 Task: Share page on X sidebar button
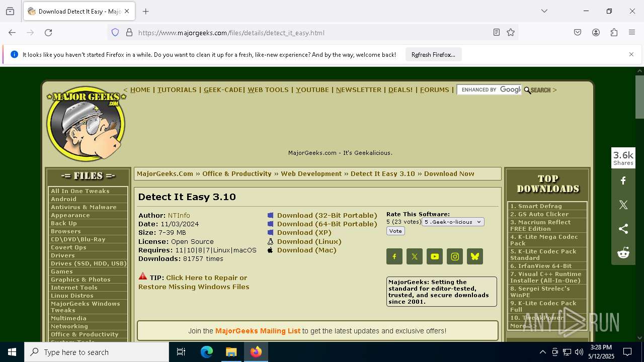[623, 205]
